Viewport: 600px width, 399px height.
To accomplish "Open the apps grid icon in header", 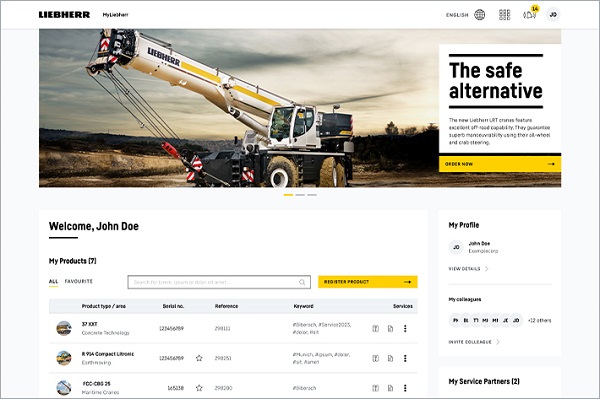I will point(505,15).
